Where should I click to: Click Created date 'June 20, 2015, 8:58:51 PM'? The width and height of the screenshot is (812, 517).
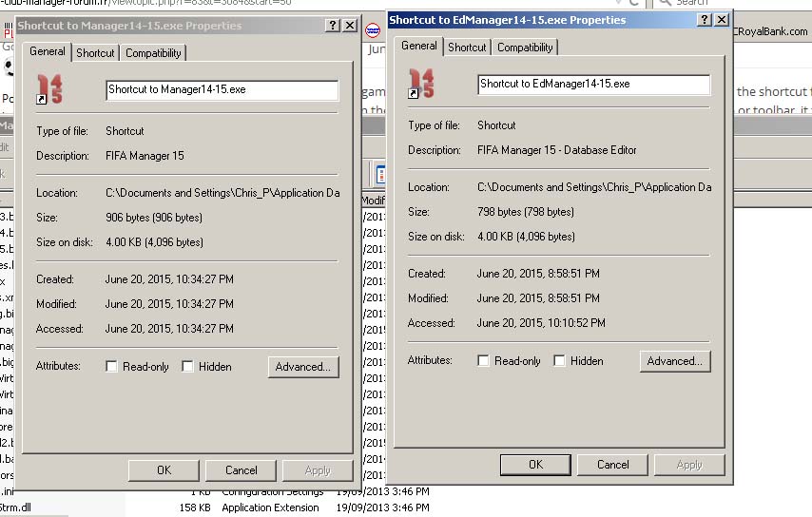(x=538, y=274)
